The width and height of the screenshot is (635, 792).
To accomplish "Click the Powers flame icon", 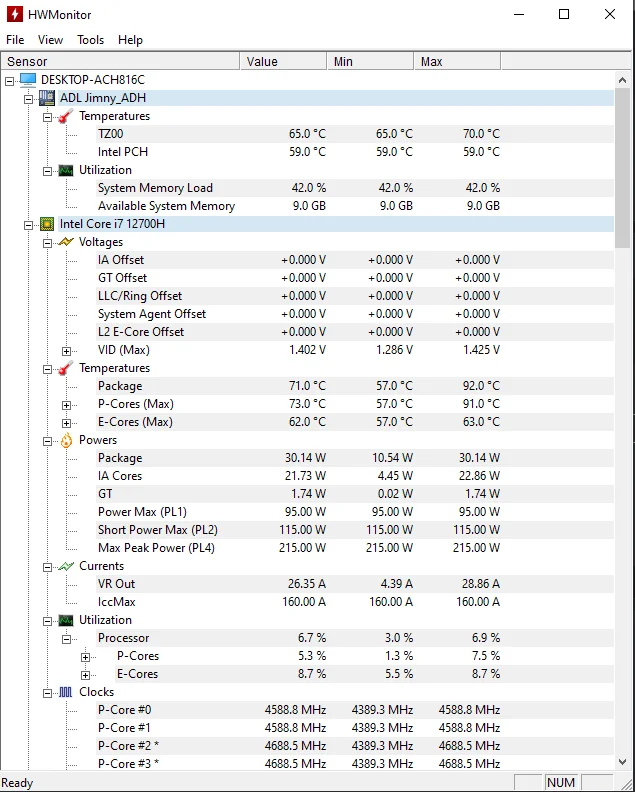I will [x=66, y=440].
